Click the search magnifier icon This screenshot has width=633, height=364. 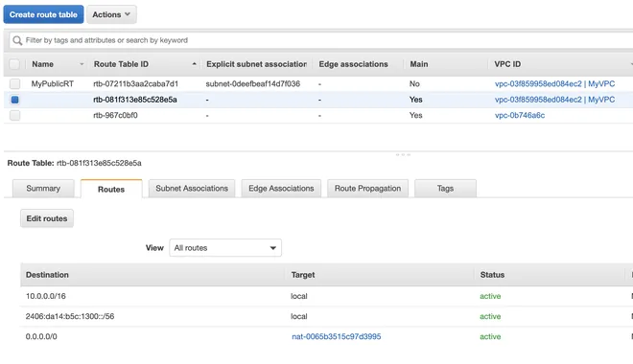(17, 40)
